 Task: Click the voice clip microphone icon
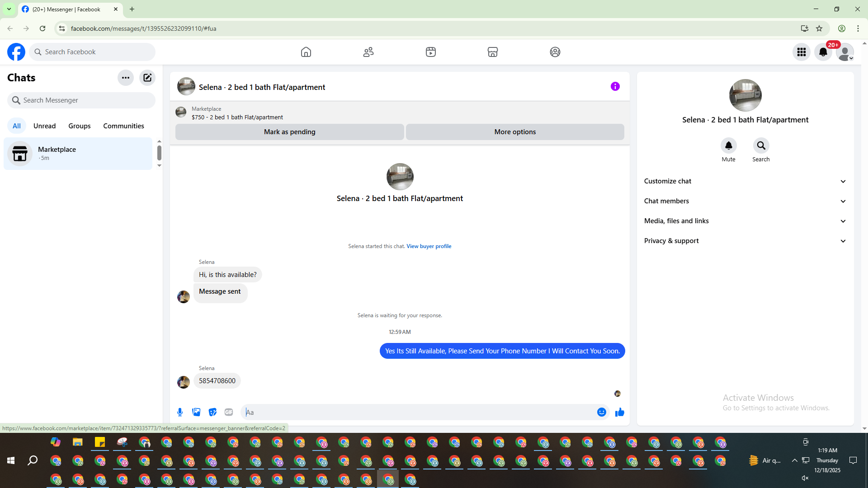click(x=180, y=412)
